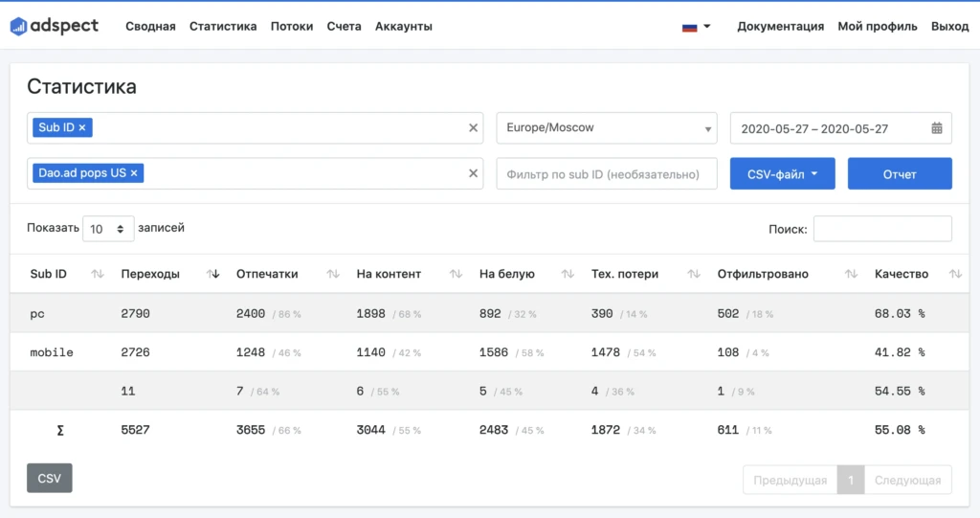Viewport: 980px width, 518px height.
Task: Remove the Sub ID tag
Action: [82, 127]
